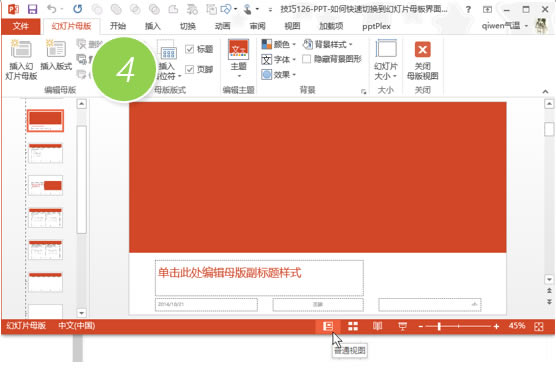Open Slide Size (幻灯片大小) dropdown

(x=386, y=60)
